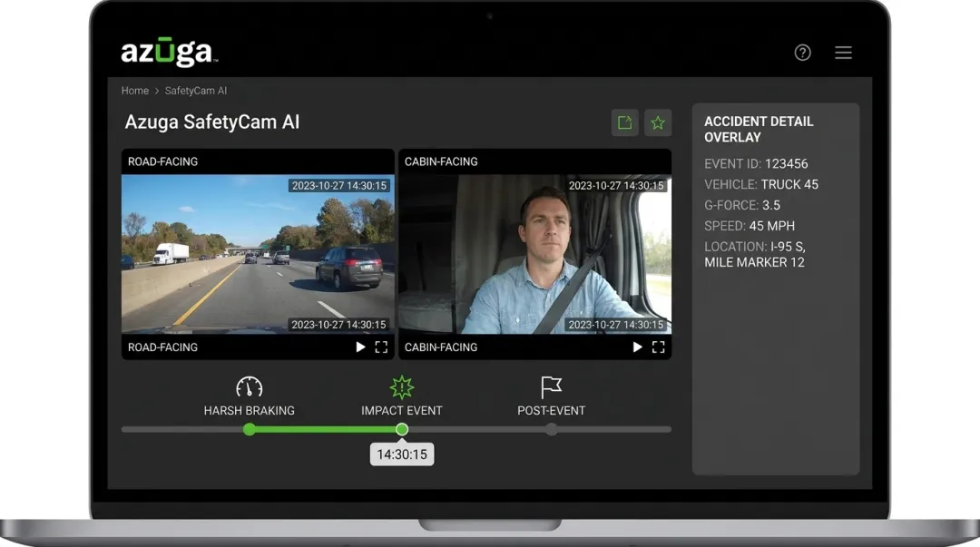Click the green timeline progress segment
Viewport: 980px width, 547px height.
click(x=326, y=429)
